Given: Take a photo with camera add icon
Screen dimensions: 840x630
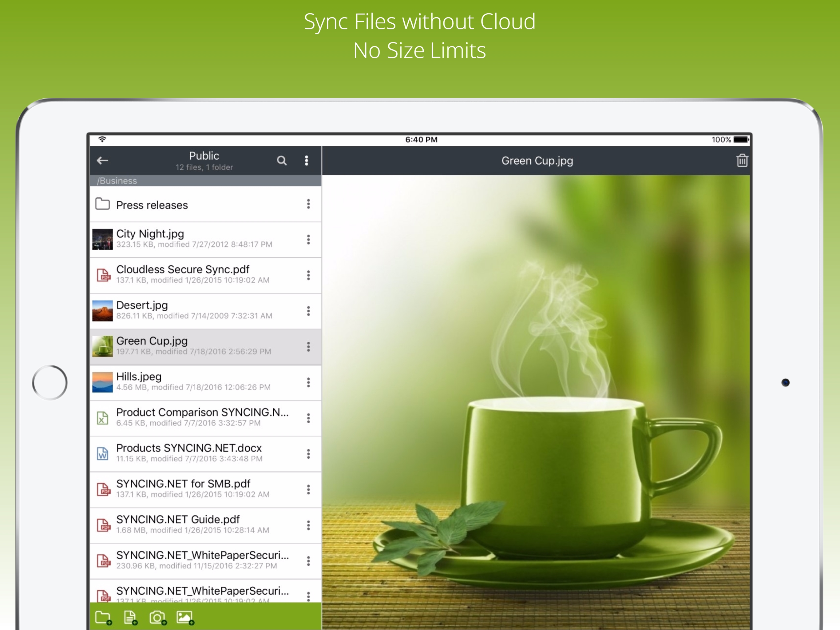Looking at the screenshot, I should (158, 617).
